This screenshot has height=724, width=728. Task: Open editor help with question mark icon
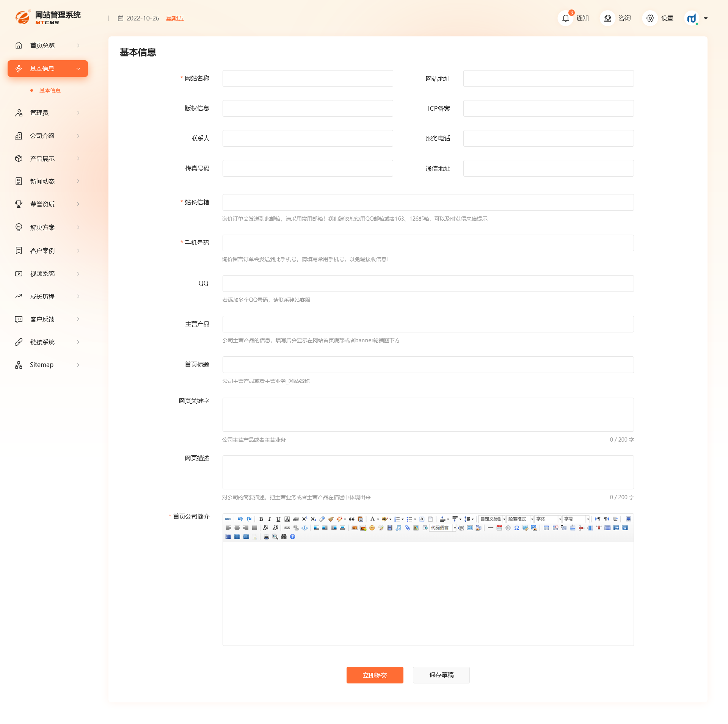[x=292, y=537]
